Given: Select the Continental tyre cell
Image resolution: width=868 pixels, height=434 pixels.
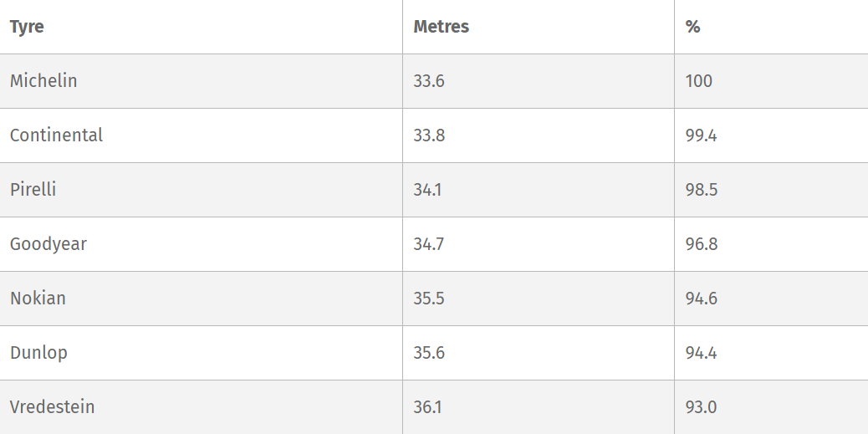Looking at the screenshot, I should [56, 135].
